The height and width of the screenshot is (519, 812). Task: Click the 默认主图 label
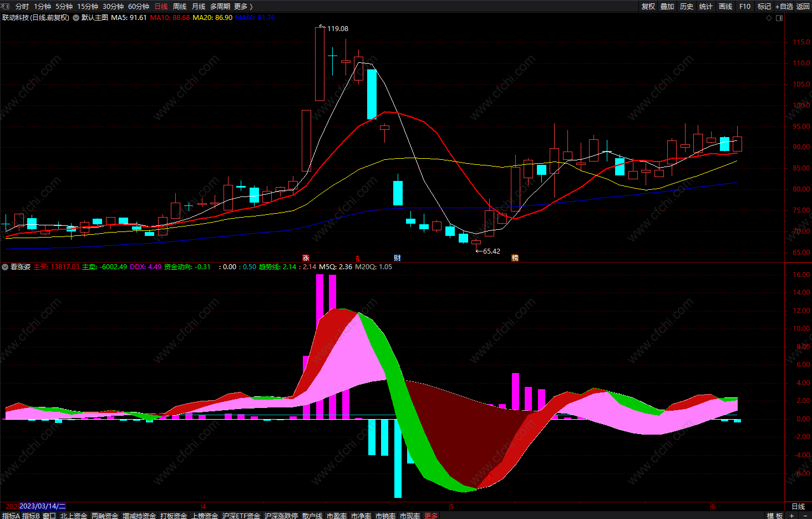(95, 18)
